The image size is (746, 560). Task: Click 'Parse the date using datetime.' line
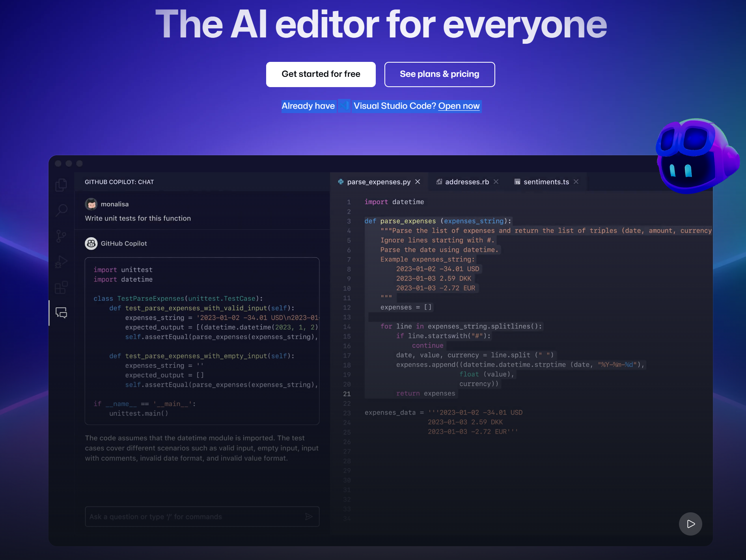click(x=439, y=250)
